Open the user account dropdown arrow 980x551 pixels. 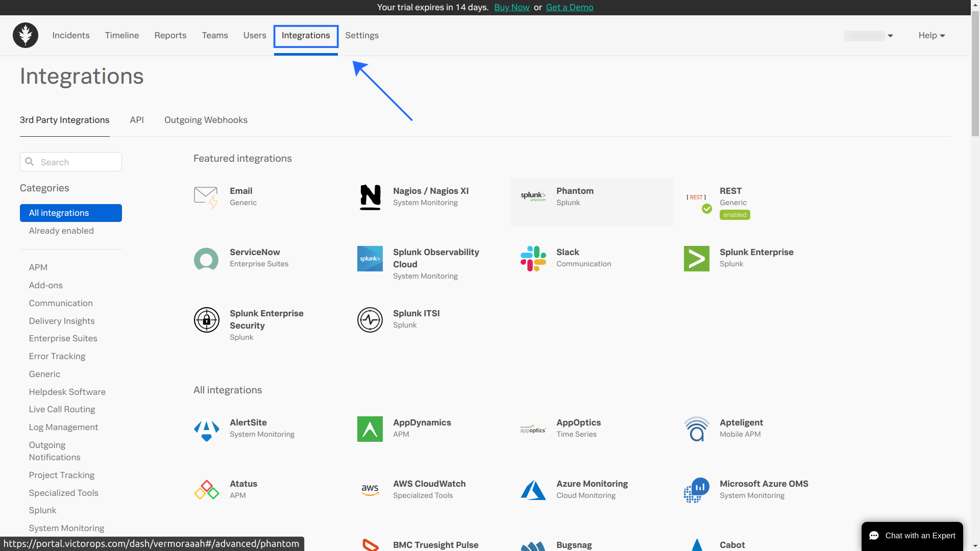tap(890, 36)
